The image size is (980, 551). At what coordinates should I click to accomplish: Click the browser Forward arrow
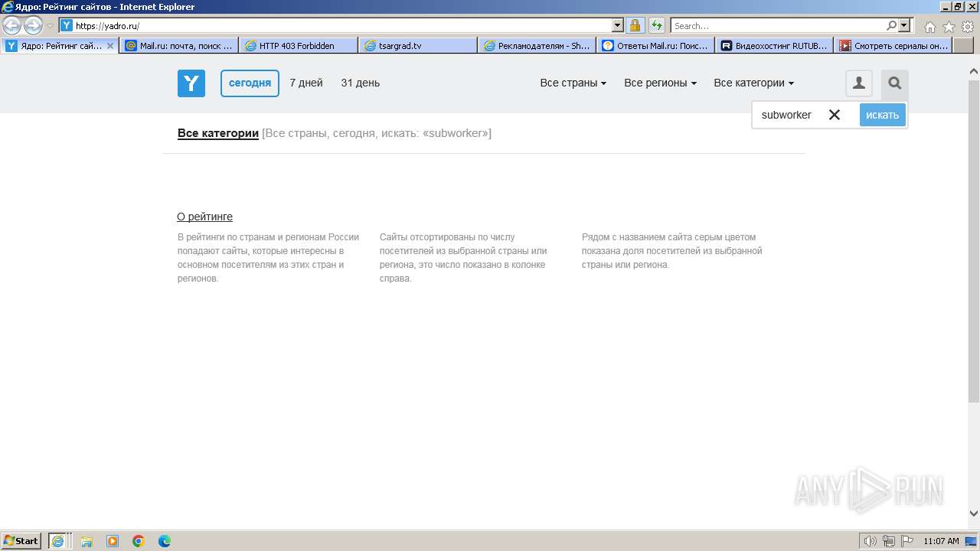33,25
